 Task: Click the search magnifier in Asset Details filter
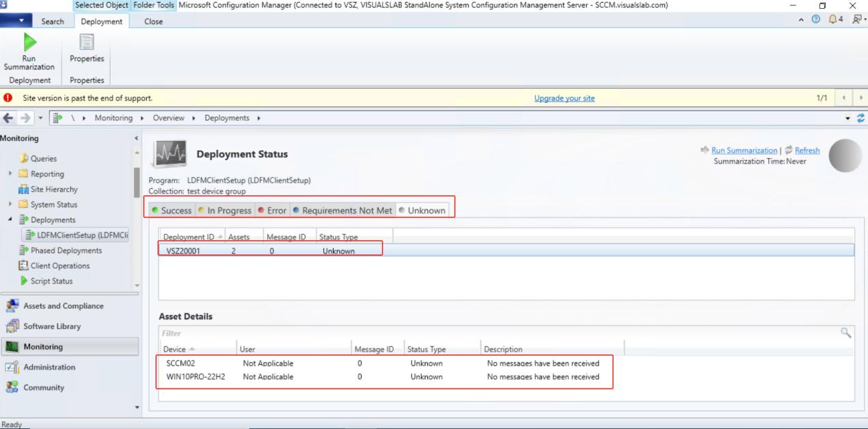coord(846,333)
